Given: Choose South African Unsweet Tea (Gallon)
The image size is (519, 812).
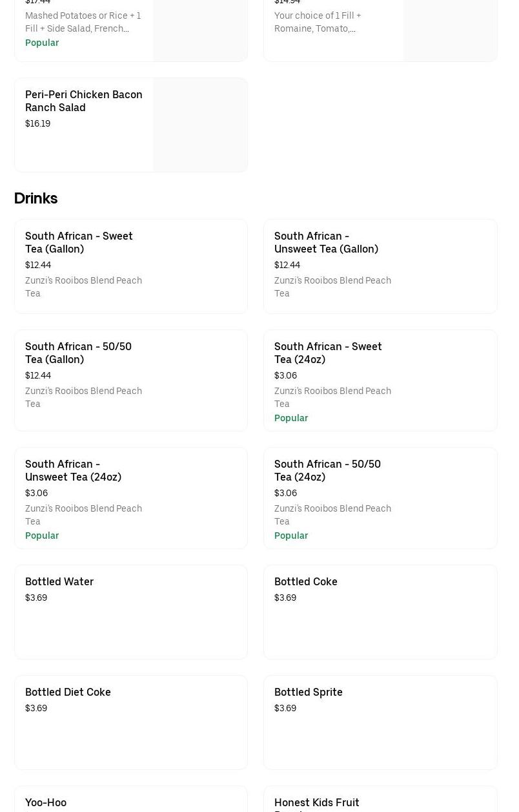Looking at the screenshot, I should point(326,242).
